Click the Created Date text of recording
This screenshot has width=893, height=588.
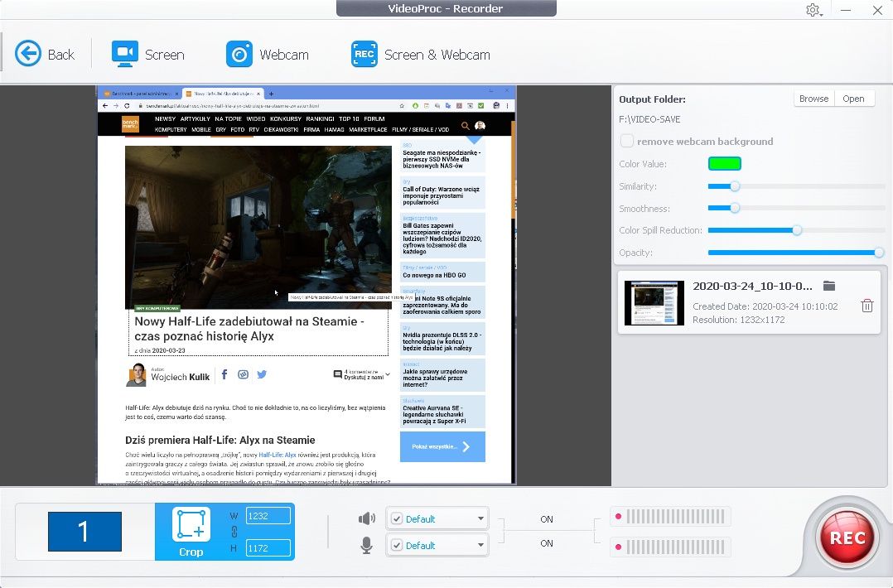[765, 306]
